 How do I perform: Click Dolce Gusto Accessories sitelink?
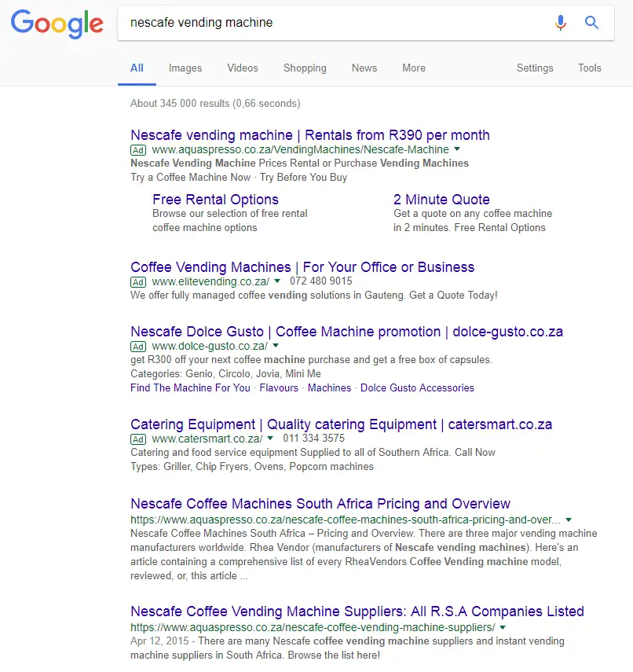(x=417, y=387)
